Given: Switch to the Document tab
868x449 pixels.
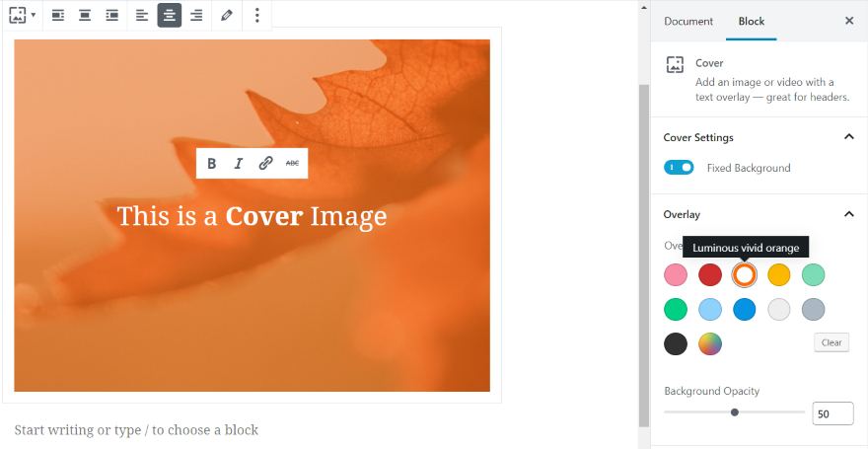Looking at the screenshot, I should click(x=688, y=21).
